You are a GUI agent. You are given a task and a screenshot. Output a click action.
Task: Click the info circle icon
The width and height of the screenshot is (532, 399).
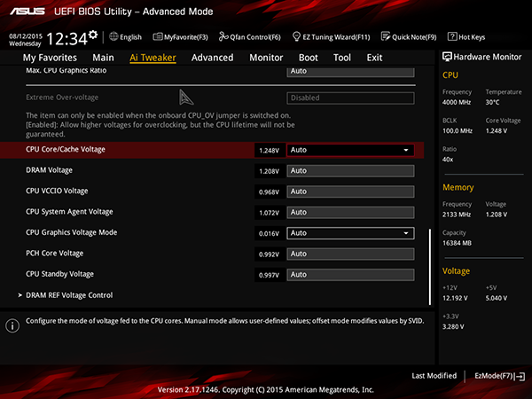point(12,325)
